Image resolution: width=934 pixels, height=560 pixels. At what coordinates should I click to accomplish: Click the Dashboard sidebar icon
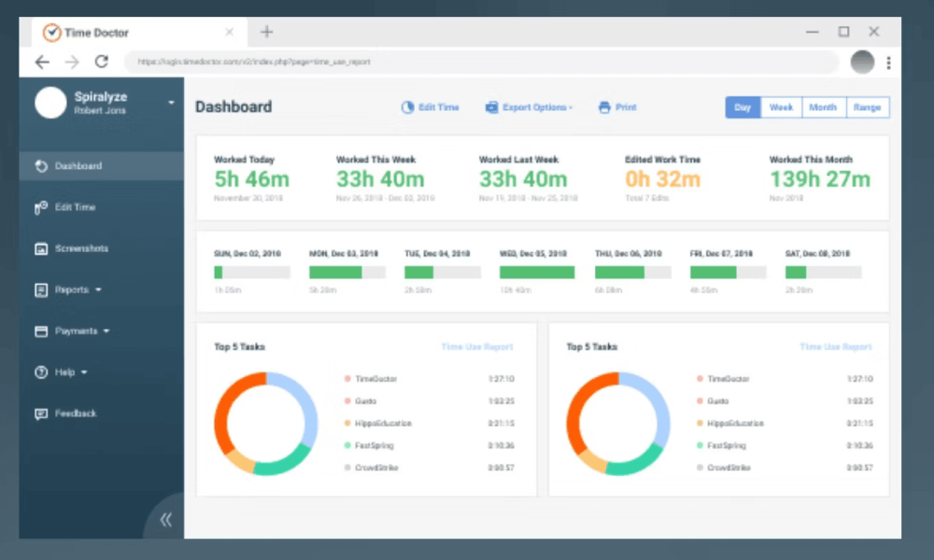pos(41,166)
